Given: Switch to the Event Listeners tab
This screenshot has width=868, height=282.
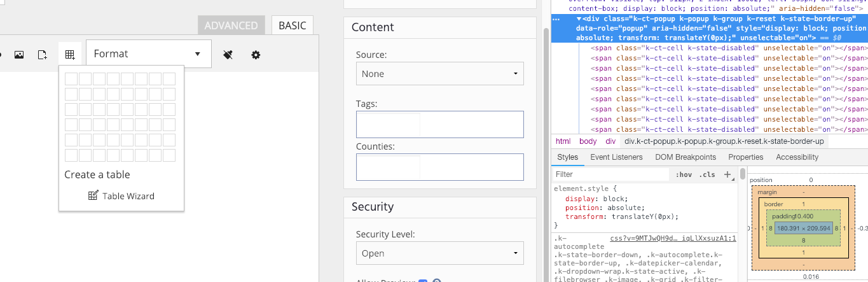Looking at the screenshot, I should pyautogui.click(x=616, y=157).
